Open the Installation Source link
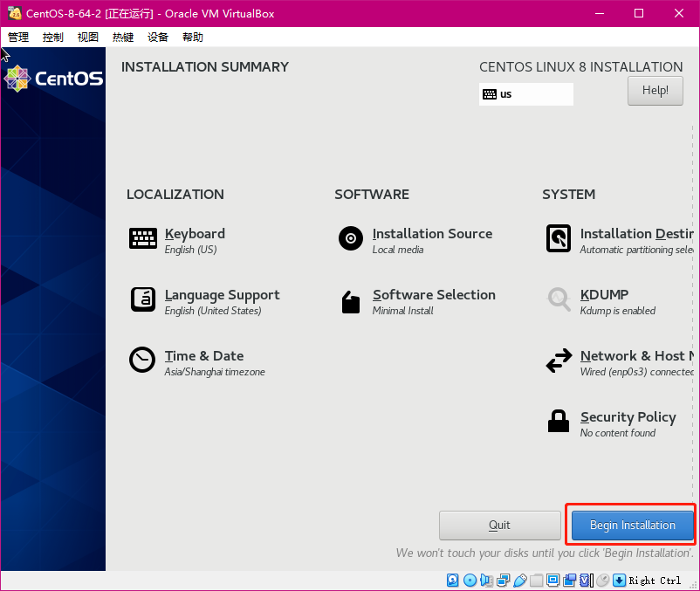 (432, 234)
